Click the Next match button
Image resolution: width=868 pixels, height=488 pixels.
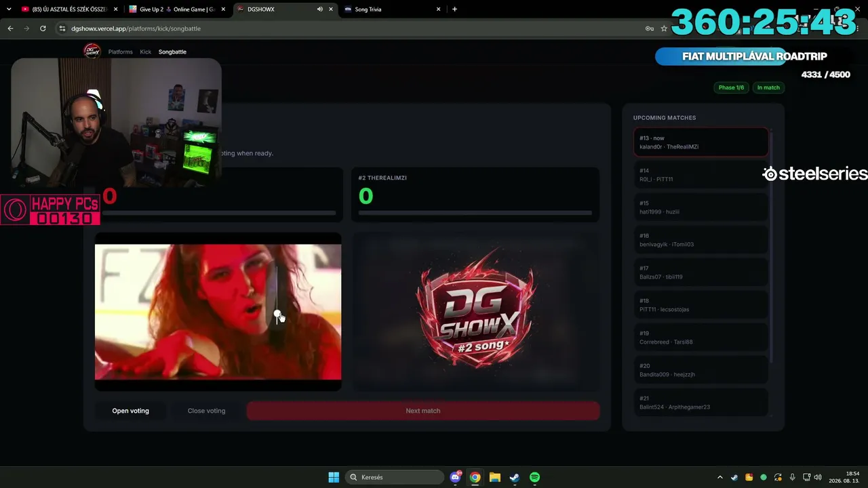[423, 411]
